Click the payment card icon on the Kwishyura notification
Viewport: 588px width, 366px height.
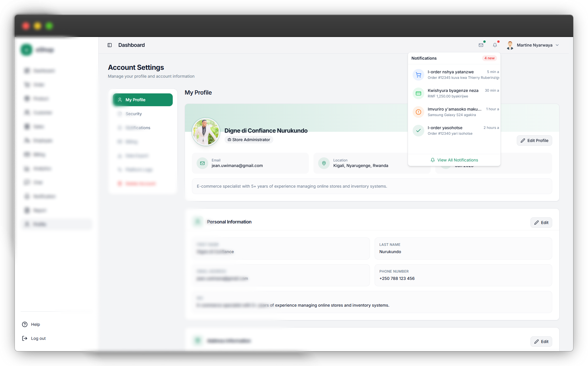[418, 93]
